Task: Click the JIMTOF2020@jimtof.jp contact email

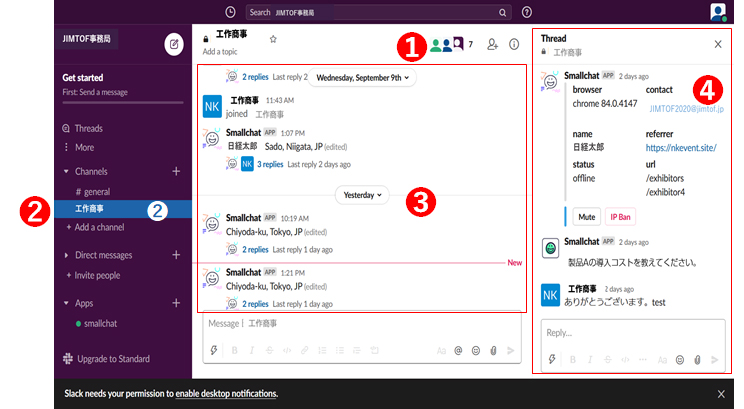Action: pyautogui.click(x=687, y=109)
